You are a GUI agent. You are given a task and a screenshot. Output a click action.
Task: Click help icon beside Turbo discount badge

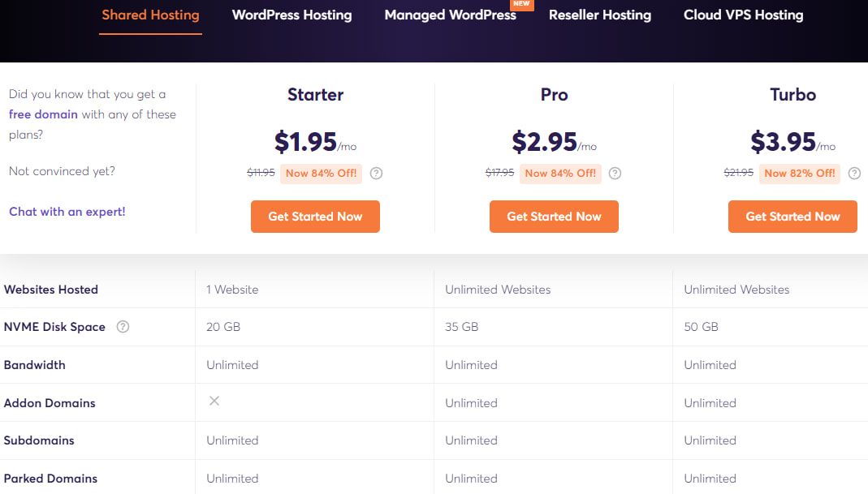[854, 173]
